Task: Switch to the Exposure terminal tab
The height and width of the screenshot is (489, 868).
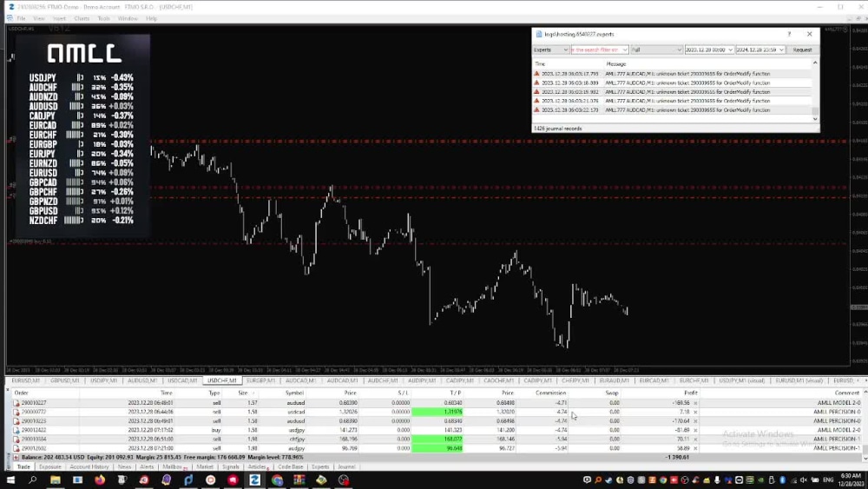Action: tap(49, 466)
